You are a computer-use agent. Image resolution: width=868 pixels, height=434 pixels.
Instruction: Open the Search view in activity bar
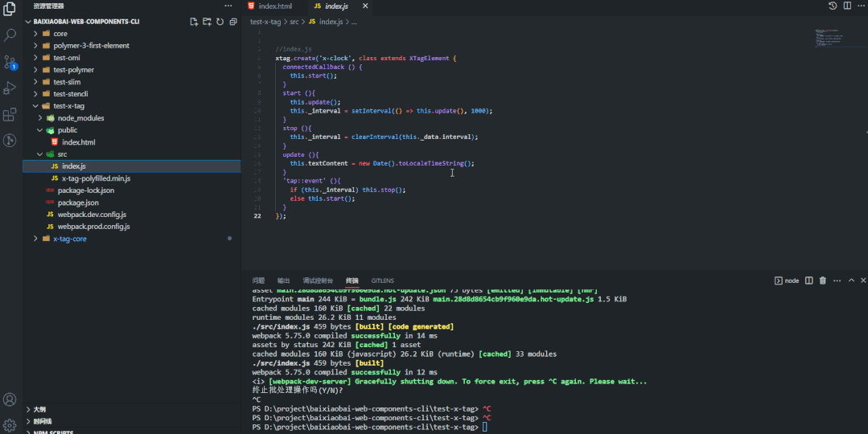[x=10, y=35]
